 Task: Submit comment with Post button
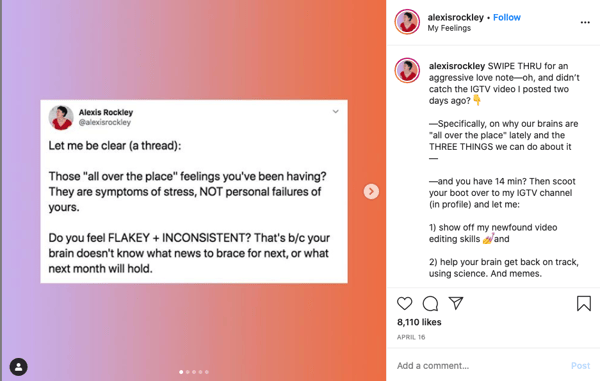580,366
